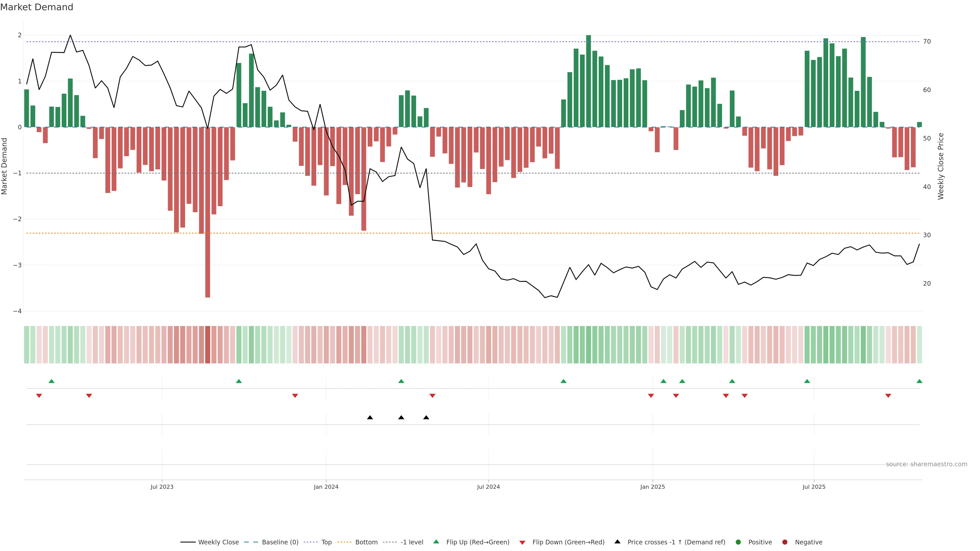Click the first black price-cross triangle marker
The height and width of the screenshot is (551, 980).
(x=370, y=417)
